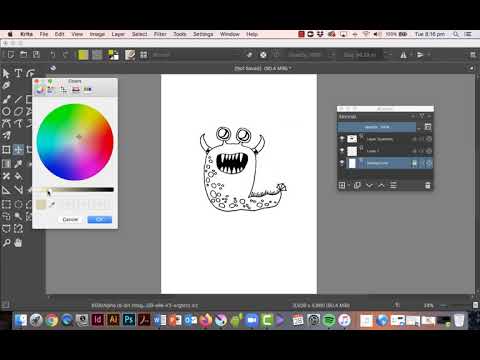Image resolution: width=480 pixels, height=360 pixels.
Task: Select the Zoom magnifier tool
Action: pyautogui.click(x=6, y=243)
